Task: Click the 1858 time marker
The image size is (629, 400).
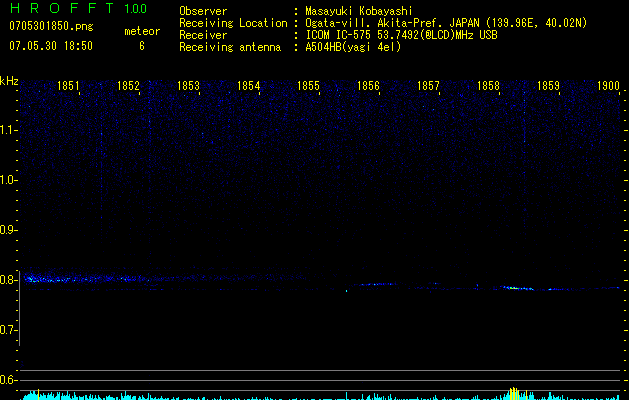Action: pos(489,86)
